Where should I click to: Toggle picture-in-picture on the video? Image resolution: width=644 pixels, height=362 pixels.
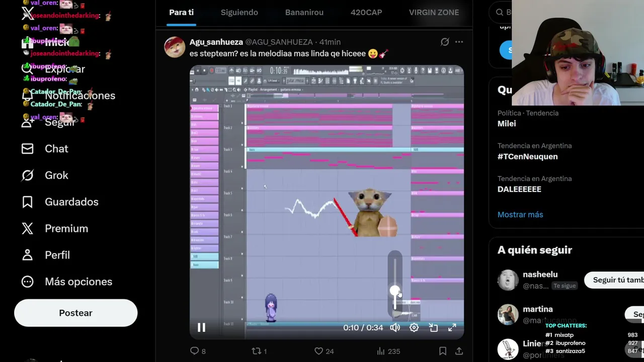coord(433,328)
